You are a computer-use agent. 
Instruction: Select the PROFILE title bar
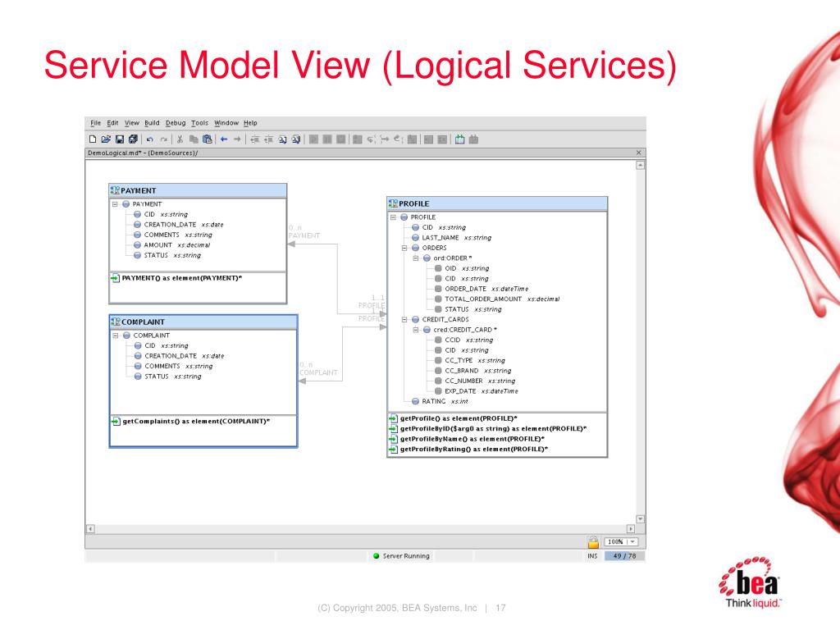click(497, 203)
